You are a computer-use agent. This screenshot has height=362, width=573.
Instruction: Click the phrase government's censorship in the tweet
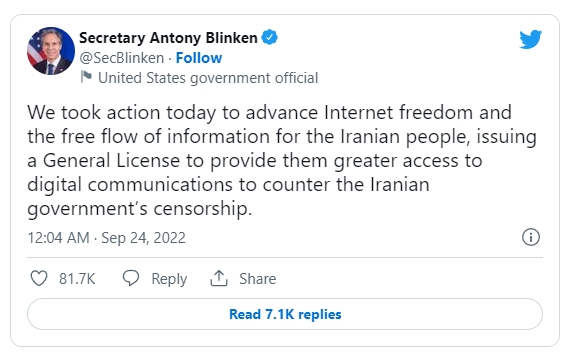(x=140, y=209)
